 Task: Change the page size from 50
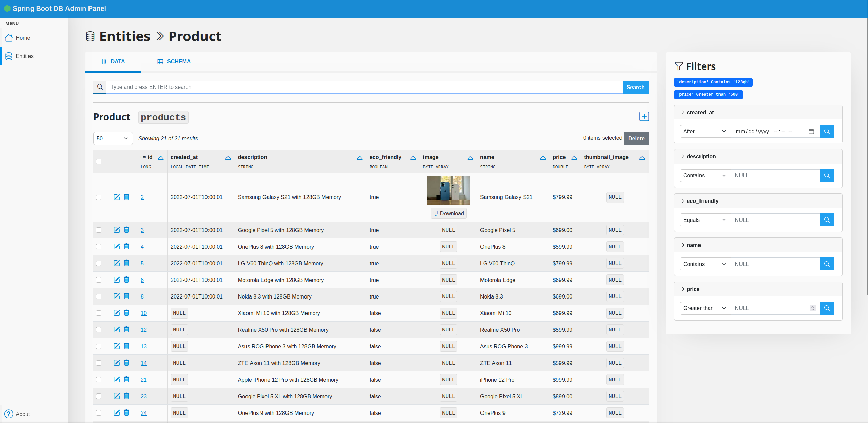click(x=113, y=138)
